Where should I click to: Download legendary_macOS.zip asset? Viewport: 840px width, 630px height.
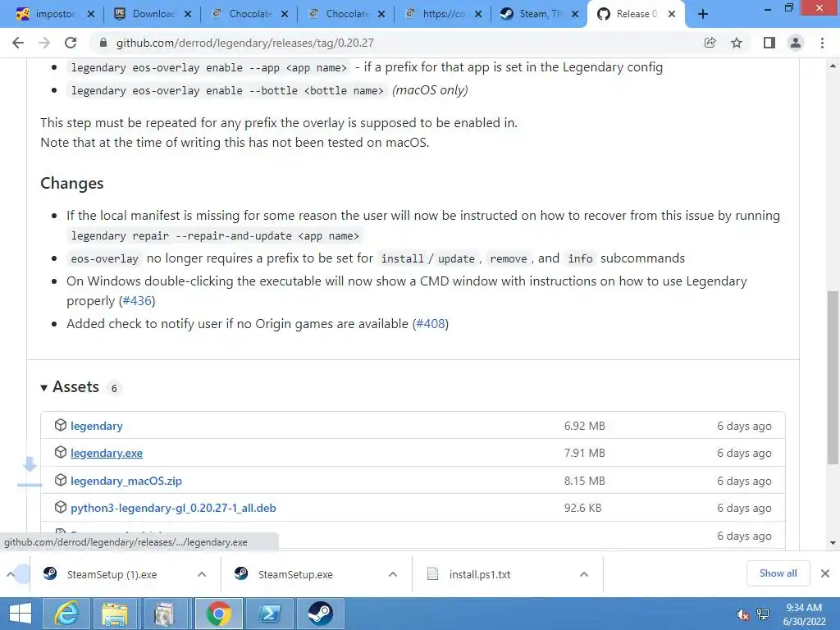126,481
